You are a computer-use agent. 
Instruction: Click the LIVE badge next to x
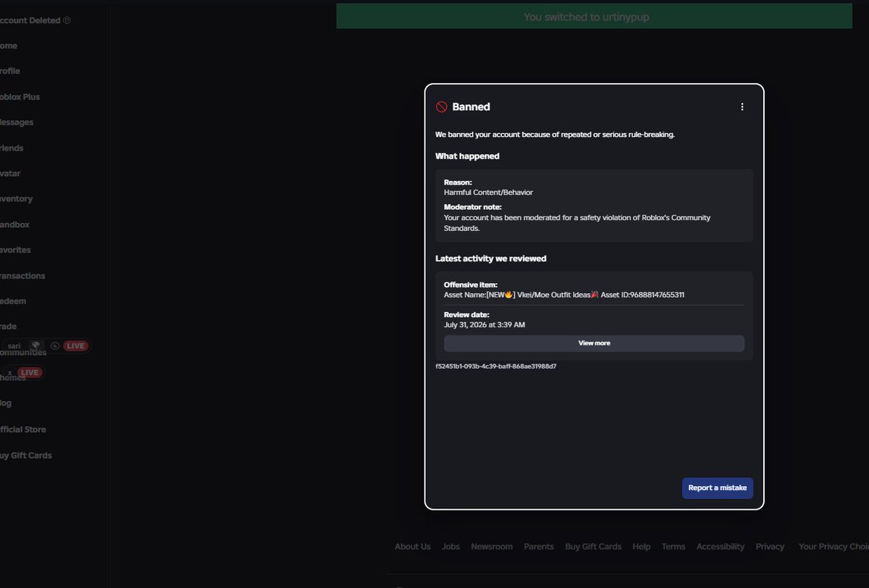(30, 372)
